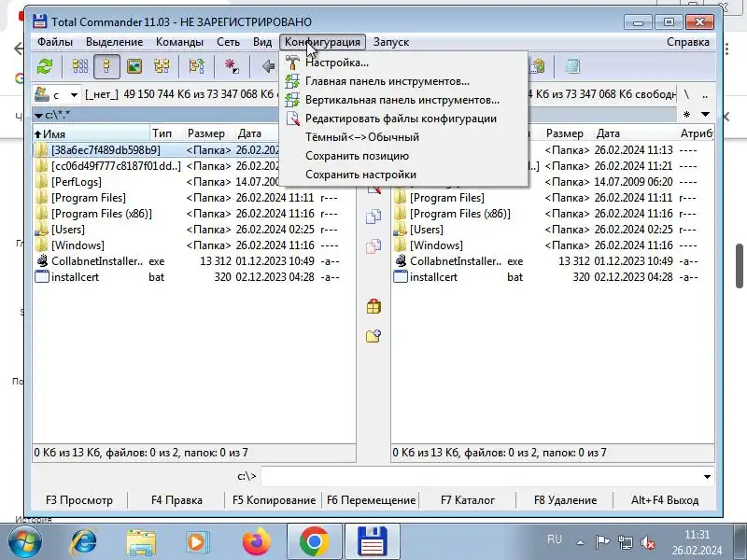
Task: Sort right panel by Атриб column header
Action: click(x=696, y=133)
